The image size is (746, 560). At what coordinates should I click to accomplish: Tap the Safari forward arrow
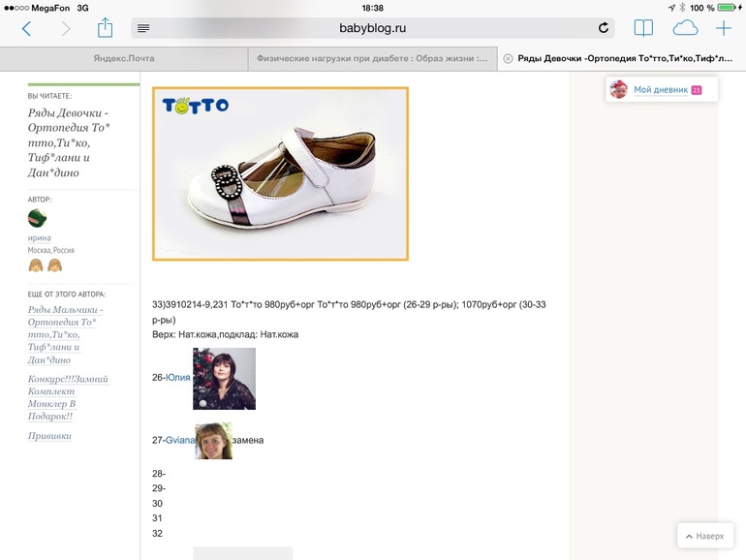[66, 28]
